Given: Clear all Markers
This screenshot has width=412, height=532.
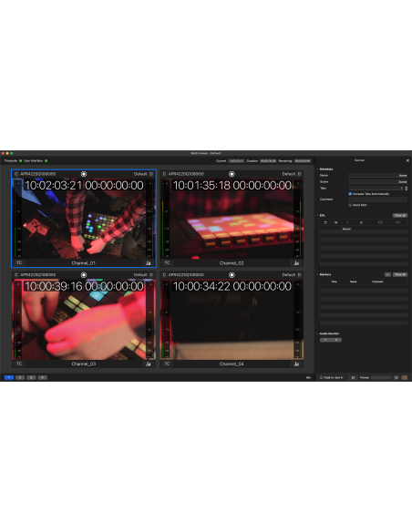Looking at the screenshot, I should [400, 274].
